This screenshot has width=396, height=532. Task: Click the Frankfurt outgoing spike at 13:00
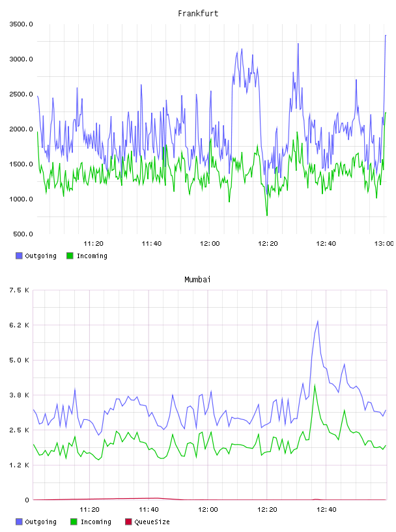point(386,35)
